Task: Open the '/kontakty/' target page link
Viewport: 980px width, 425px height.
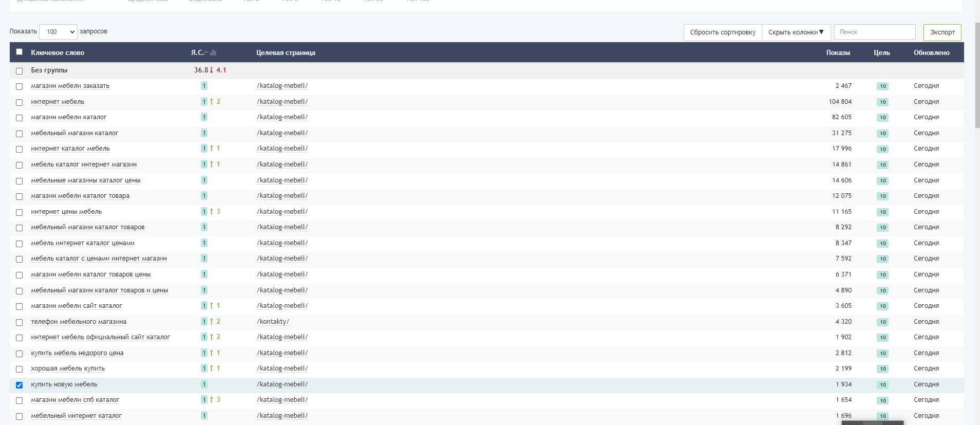Action: pyautogui.click(x=273, y=322)
